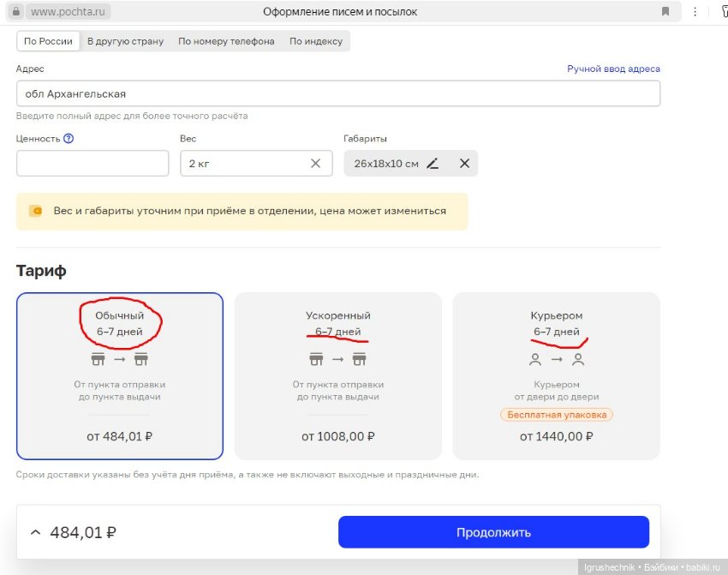Open the browser three-dot menu

click(696, 11)
